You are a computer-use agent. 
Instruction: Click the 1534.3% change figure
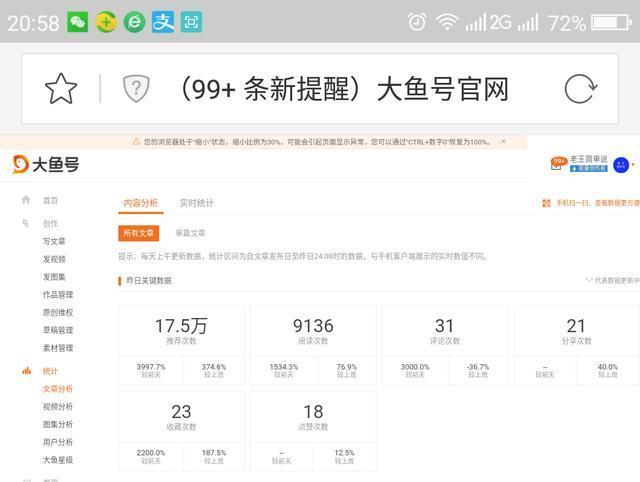tap(284, 367)
